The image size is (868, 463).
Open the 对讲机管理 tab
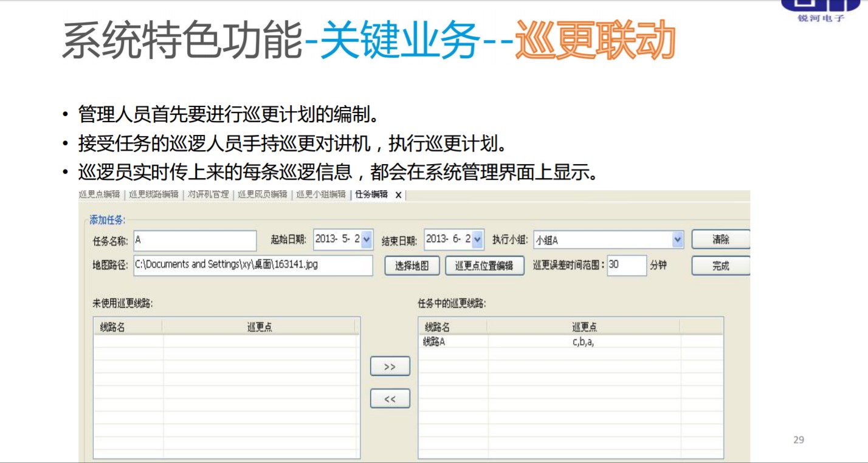(x=208, y=195)
